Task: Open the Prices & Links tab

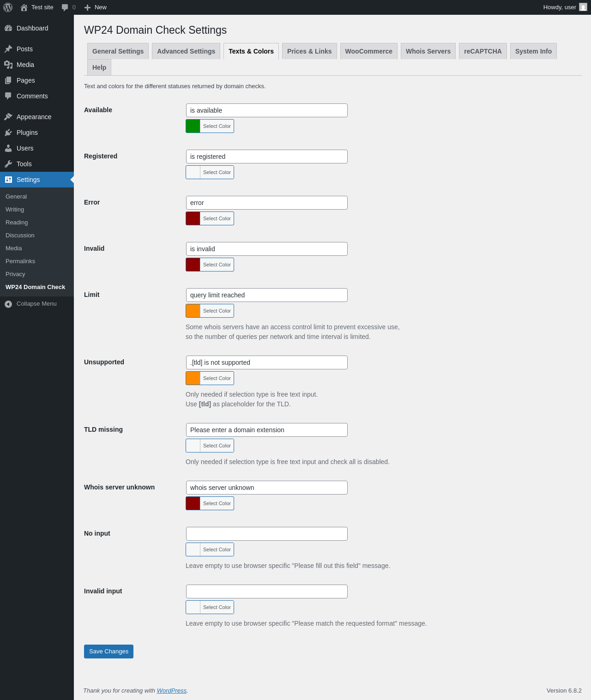Action: (309, 51)
